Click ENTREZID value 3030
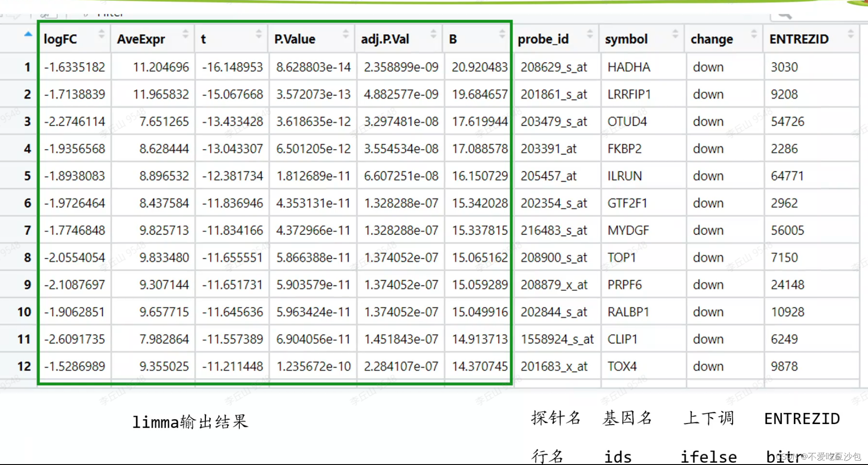Image resolution: width=868 pixels, height=465 pixels. 784,67
